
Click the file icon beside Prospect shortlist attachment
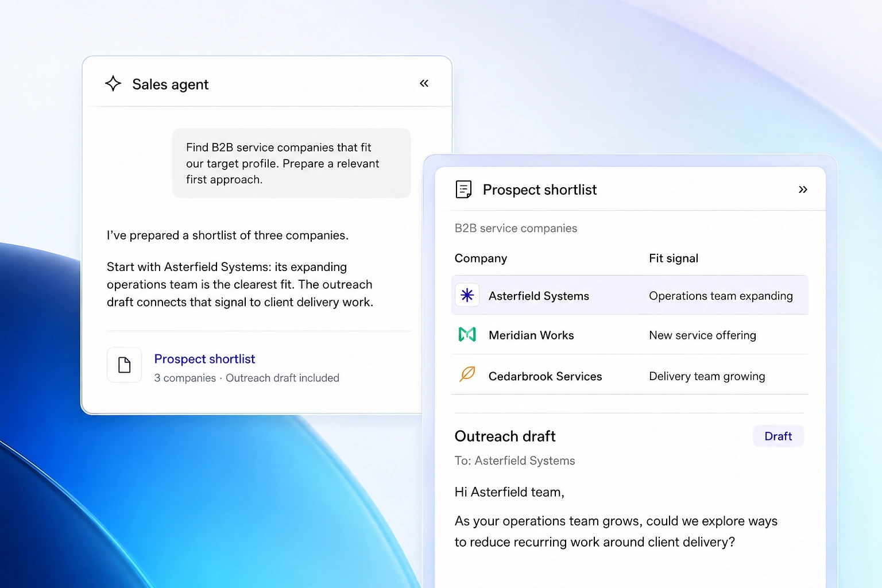tap(124, 365)
